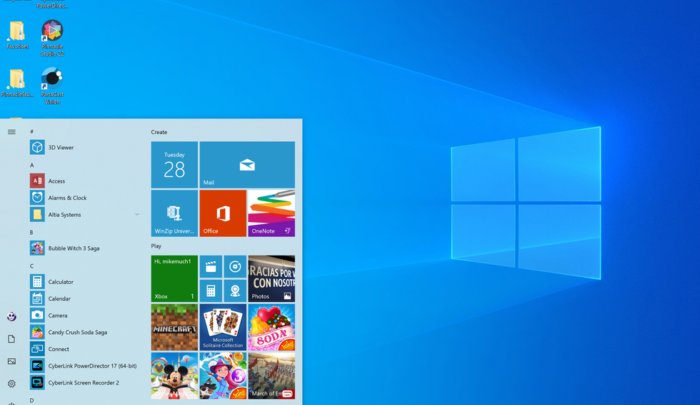Launch the Bubble Witch 3 tile
This screenshot has height=405, width=700.
point(223,376)
